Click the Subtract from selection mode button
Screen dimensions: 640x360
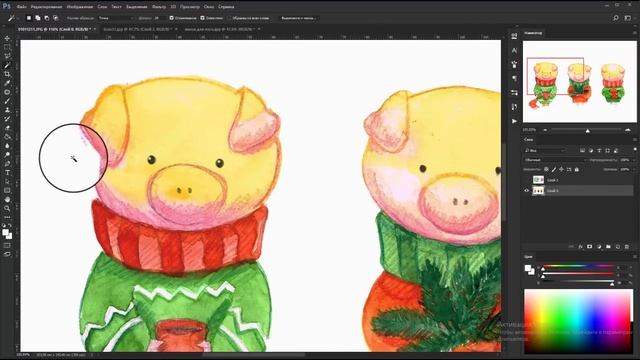click(x=47, y=18)
